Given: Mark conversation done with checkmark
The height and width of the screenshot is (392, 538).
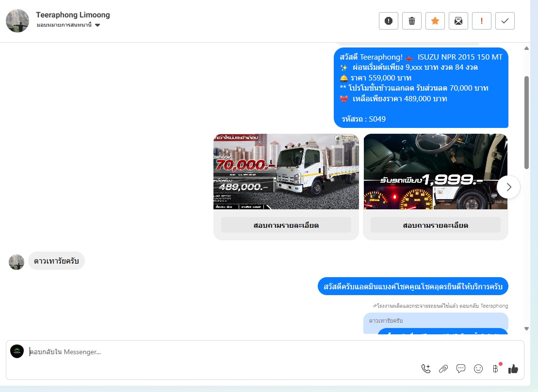Looking at the screenshot, I should tap(505, 21).
